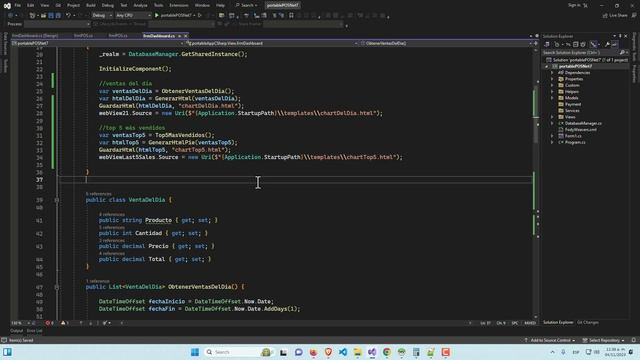This screenshot has height=360, width=640.
Task: Open the Help menu
Action: pyautogui.click(x=220, y=5)
